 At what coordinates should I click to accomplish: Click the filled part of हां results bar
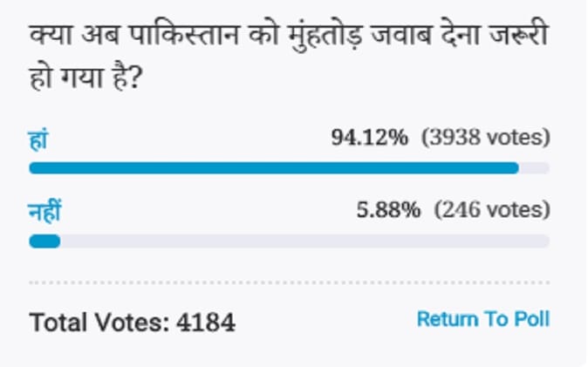[273, 168]
